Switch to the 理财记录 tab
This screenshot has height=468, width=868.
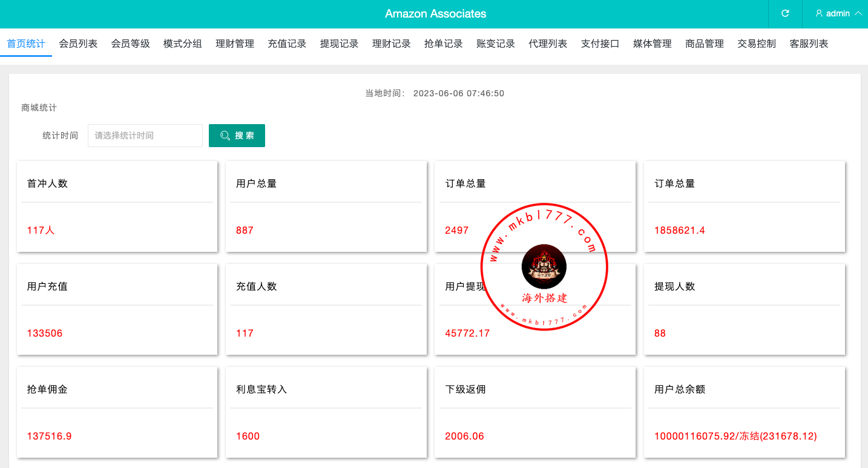pyautogui.click(x=392, y=44)
